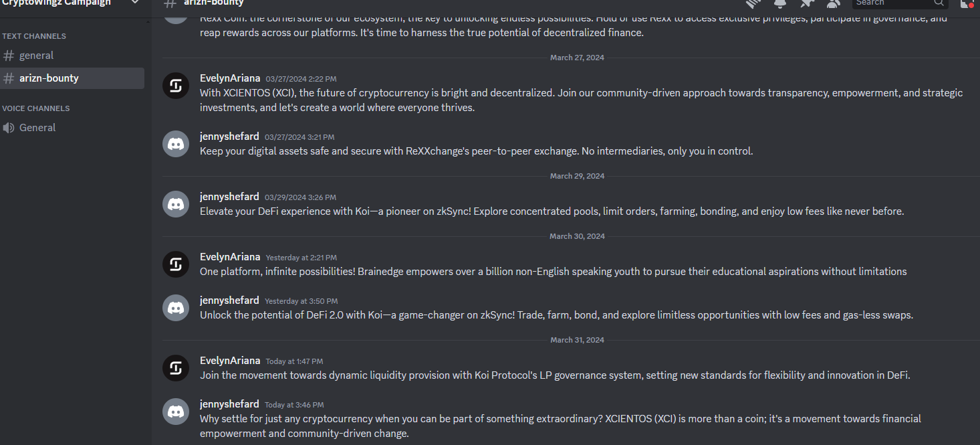Click jennyshefard's avatar on March 29 message
The image size is (980, 445).
click(x=176, y=204)
